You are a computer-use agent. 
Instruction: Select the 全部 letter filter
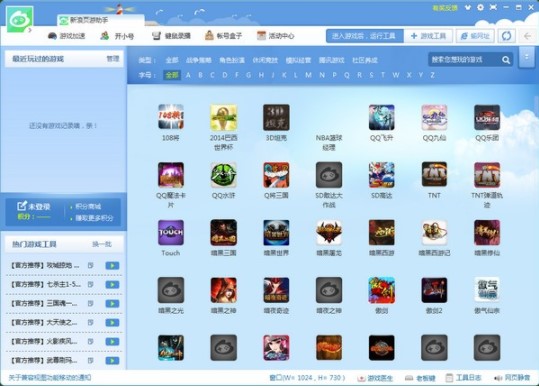point(172,75)
